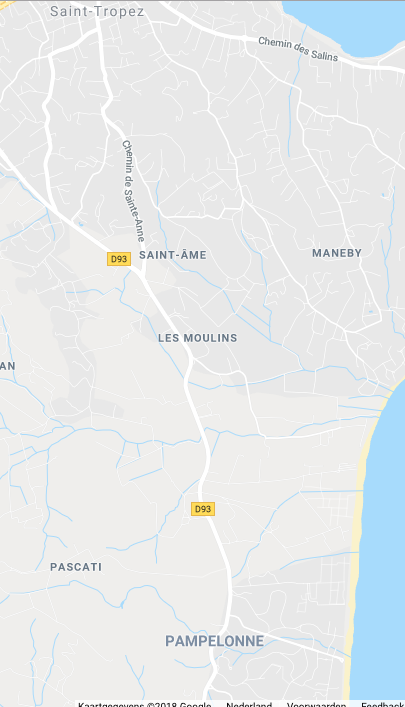Click the sandy beach strip along the coast
Screen dimensions: 405x707
coord(359,541)
